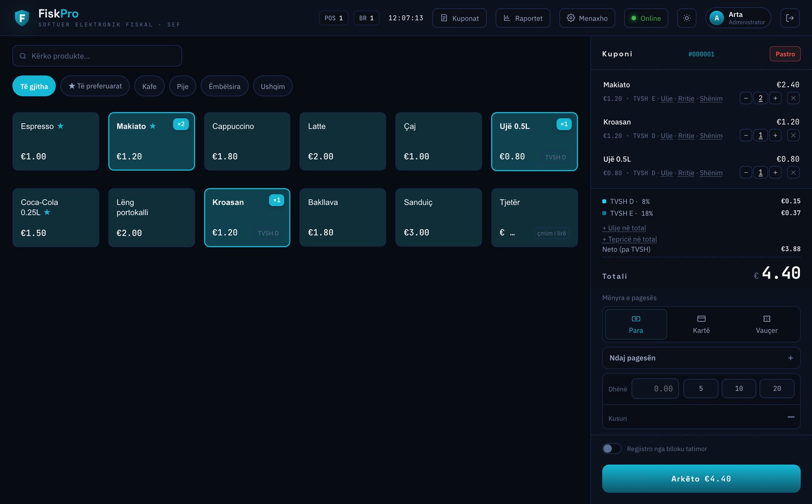Filter products by Pije category

click(183, 86)
